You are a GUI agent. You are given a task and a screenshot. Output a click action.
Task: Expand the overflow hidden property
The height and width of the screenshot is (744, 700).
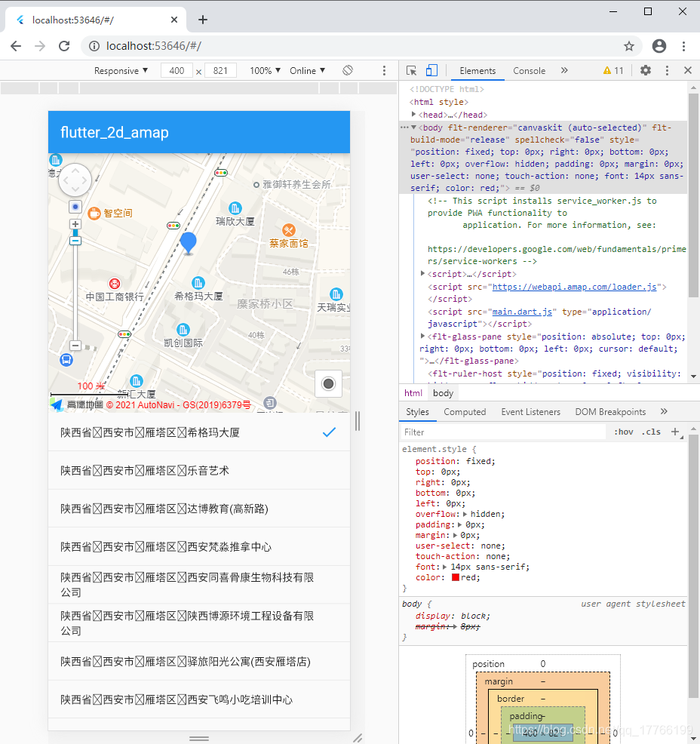tap(465, 514)
